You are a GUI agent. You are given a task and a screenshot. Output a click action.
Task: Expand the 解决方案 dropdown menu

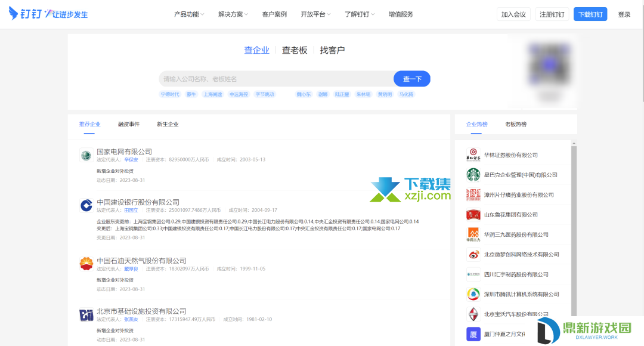(233, 14)
